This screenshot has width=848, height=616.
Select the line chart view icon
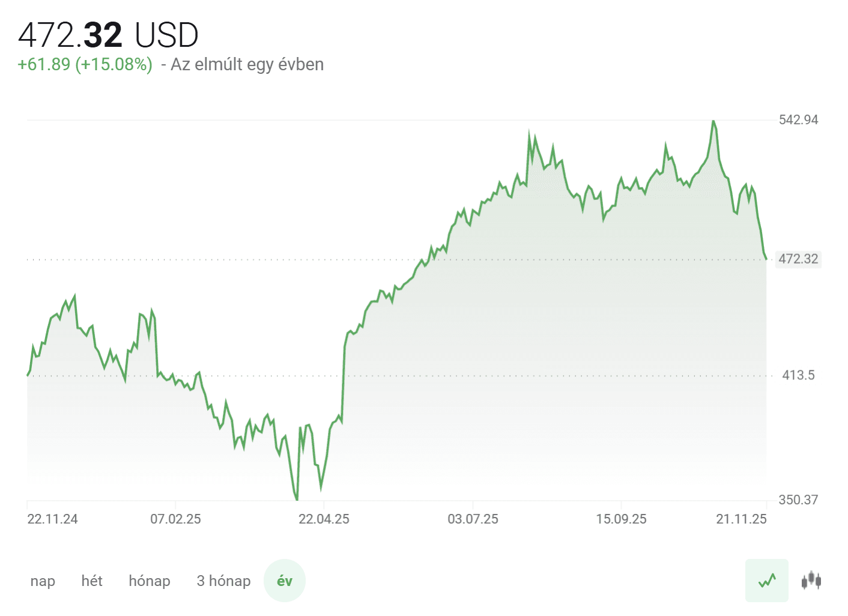coord(767,581)
